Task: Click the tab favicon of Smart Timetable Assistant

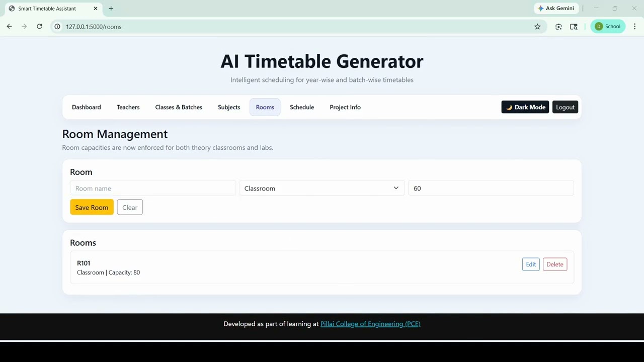Action: click(x=12, y=9)
